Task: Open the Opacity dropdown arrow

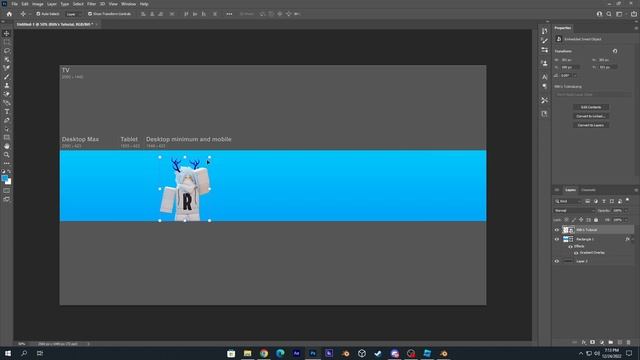Action: 626,211
